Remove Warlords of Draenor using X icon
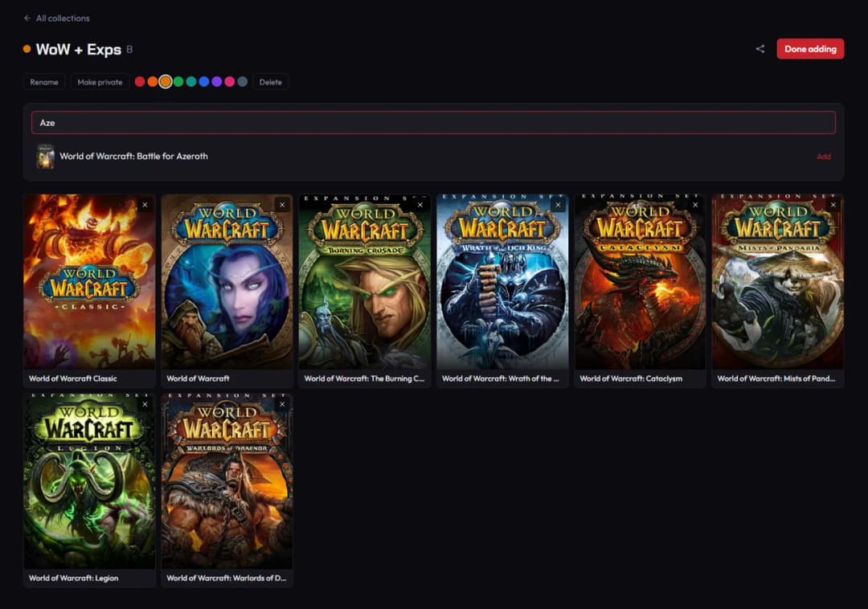 [x=282, y=404]
